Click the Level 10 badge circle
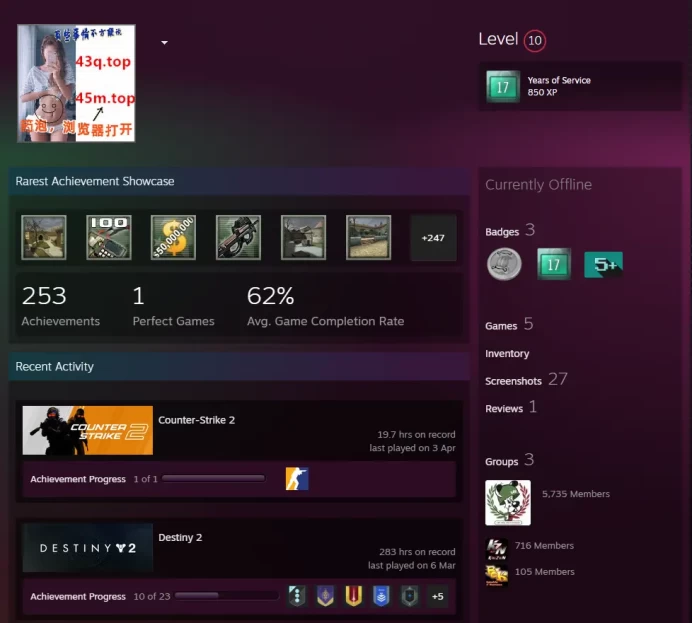This screenshot has height=623, width=692. pyautogui.click(x=534, y=41)
